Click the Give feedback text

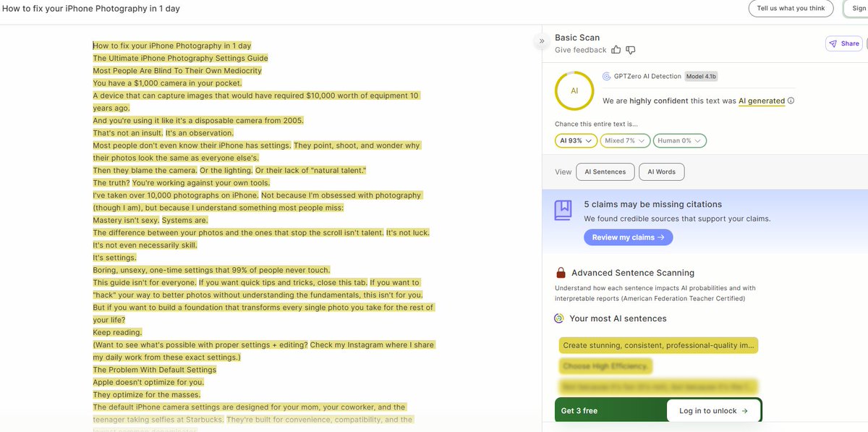click(580, 50)
